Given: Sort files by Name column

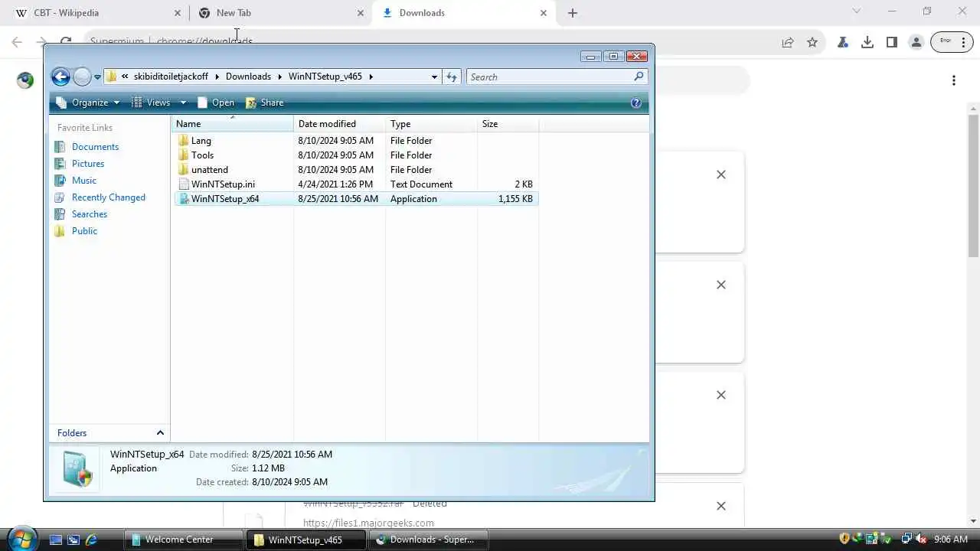Looking at the screenshot, I should pyautogui.click(x=232, y=124).
